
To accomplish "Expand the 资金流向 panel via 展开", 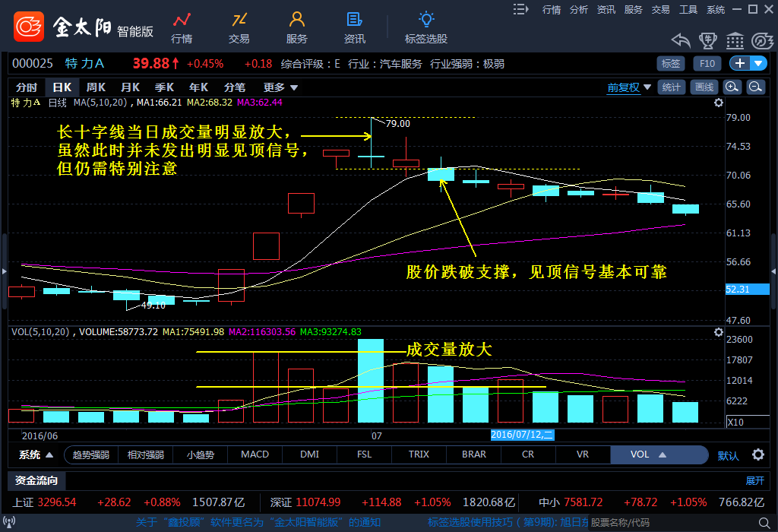I will [754, 480].
